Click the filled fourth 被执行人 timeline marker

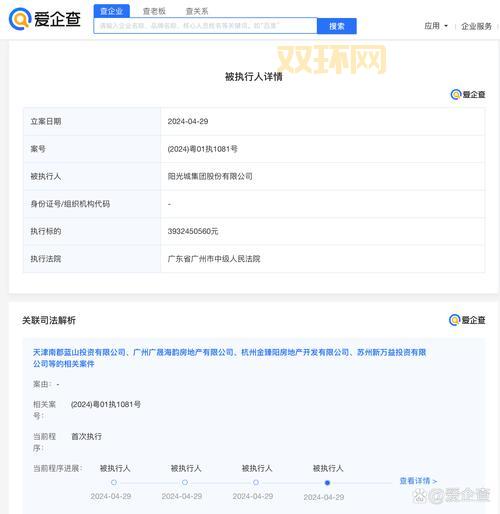(x=327, y=483)
